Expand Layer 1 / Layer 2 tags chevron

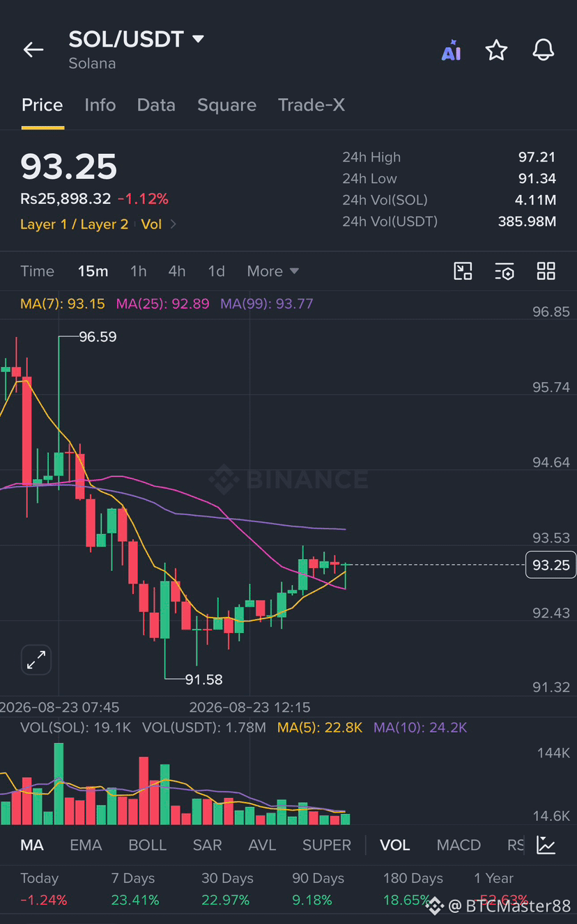pyautogui.click(x=174, y=224)
